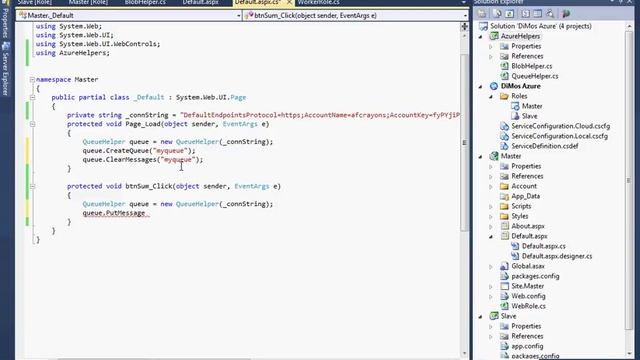Click the _connString declaration line
This screenshot has width=640, height=360.
pyautogui.click(x=264, y=115)
